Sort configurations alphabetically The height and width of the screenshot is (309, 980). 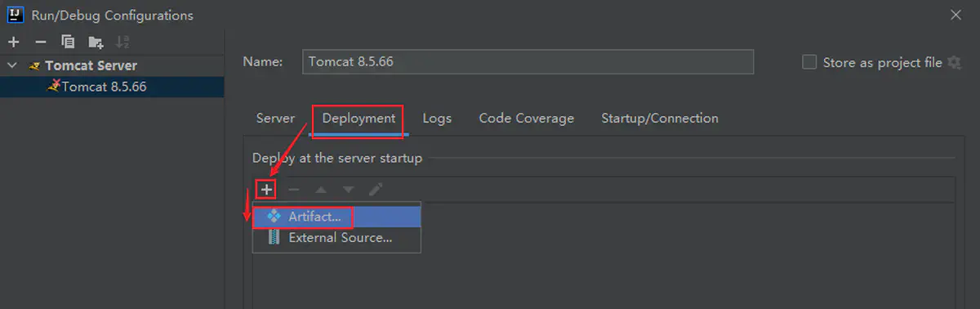[x=122, y=42]
